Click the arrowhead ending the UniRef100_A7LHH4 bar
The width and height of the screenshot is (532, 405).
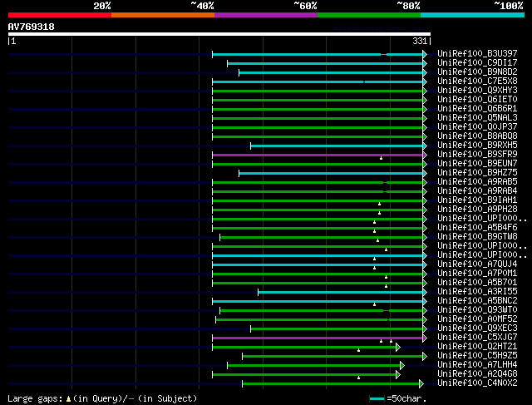tap(402, 365)
